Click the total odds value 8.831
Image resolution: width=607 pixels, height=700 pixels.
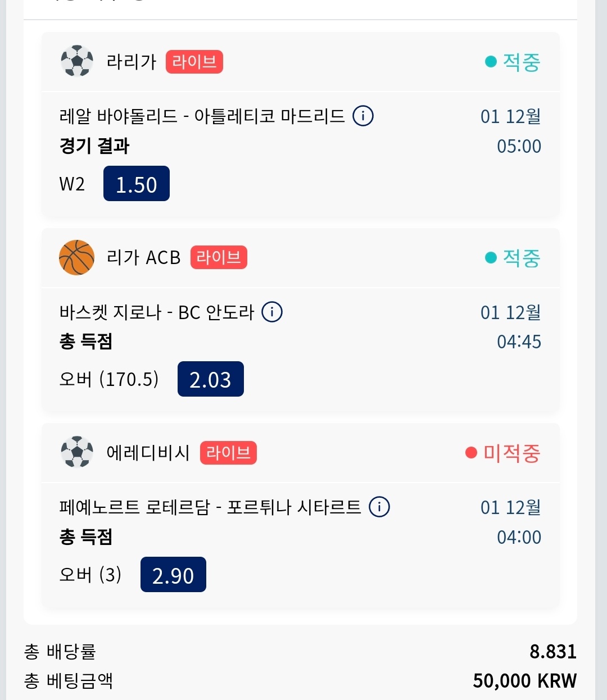coord(553,652)
